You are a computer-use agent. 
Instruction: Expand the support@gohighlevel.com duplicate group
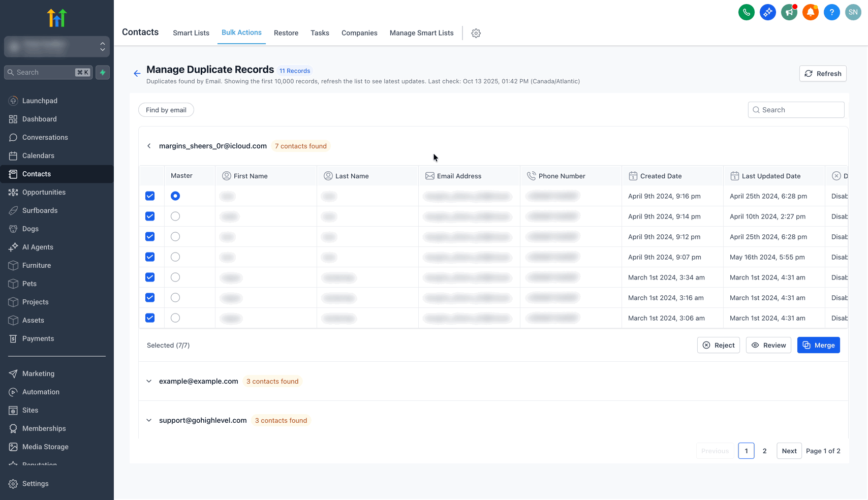(149, 420)
